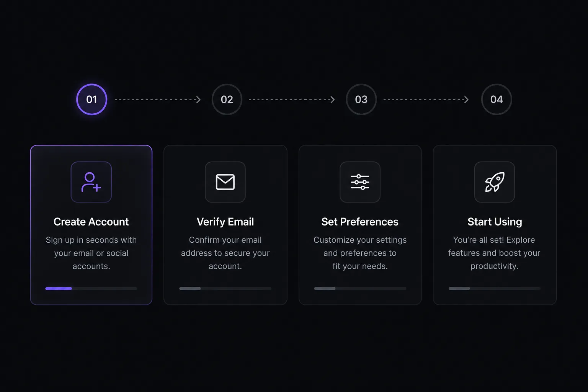Click arrow between steps 03 and 04
The image size is (588, 392).
[x=426, y=100]
